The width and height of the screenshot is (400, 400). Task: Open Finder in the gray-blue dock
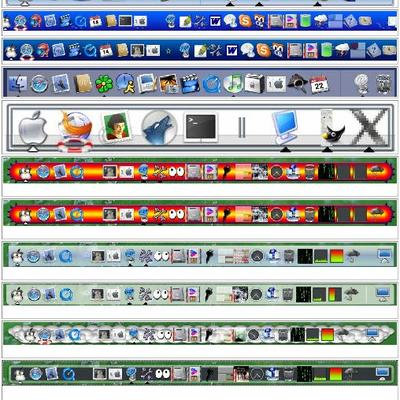click(18, 83)
